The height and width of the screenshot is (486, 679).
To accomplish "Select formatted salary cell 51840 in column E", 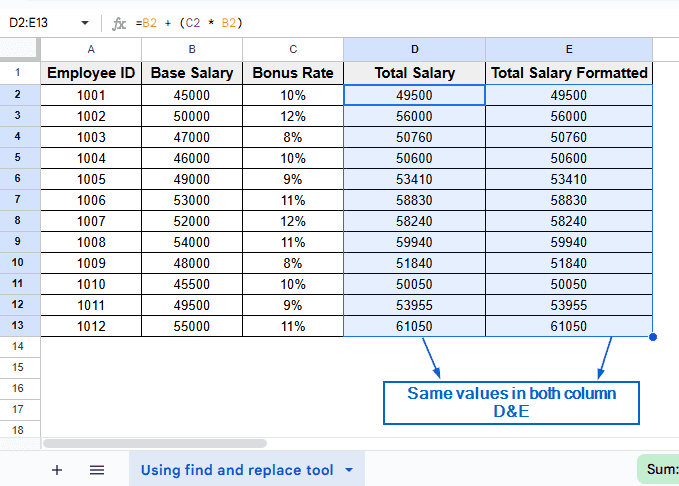I will tap(569, 263).
